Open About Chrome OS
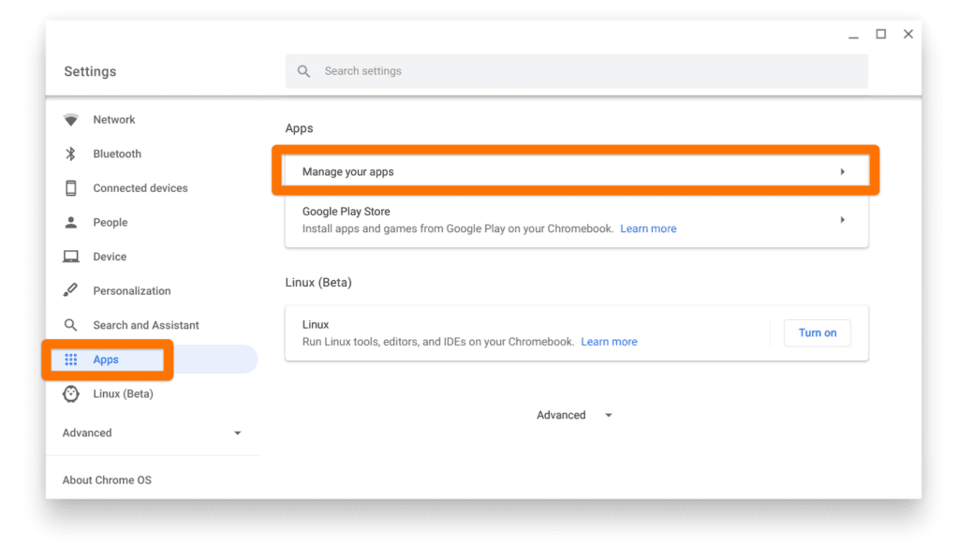Image resolution: width=959 pixels, height=560 pixels. (x=107, y=479)
